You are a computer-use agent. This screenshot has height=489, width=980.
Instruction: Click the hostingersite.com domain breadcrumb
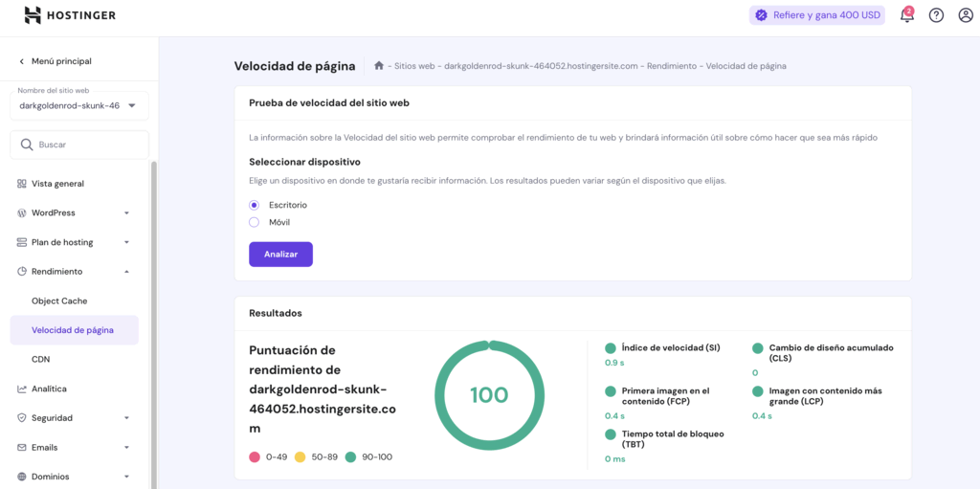pyautogui.click(x=542, y=66)
